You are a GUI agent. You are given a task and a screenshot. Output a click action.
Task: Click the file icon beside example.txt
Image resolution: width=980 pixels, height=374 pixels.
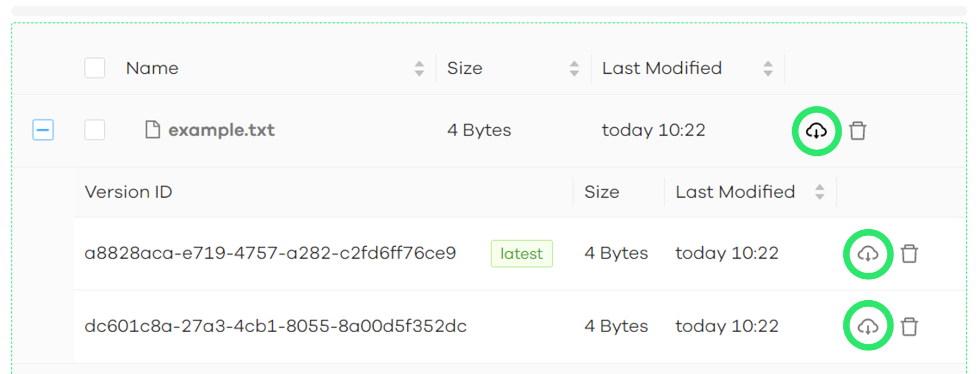pyautogui.click(x=152, y=130)
